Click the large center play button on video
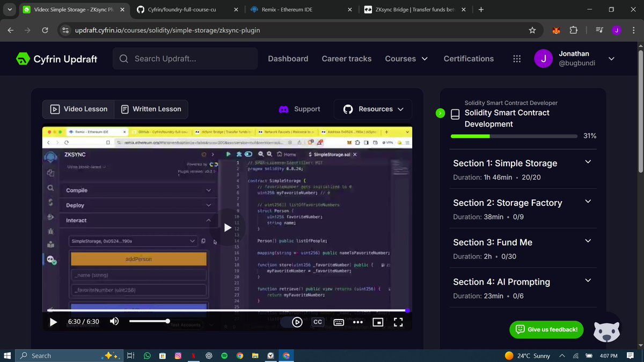The image size is (644, 362). coord(228,227)
